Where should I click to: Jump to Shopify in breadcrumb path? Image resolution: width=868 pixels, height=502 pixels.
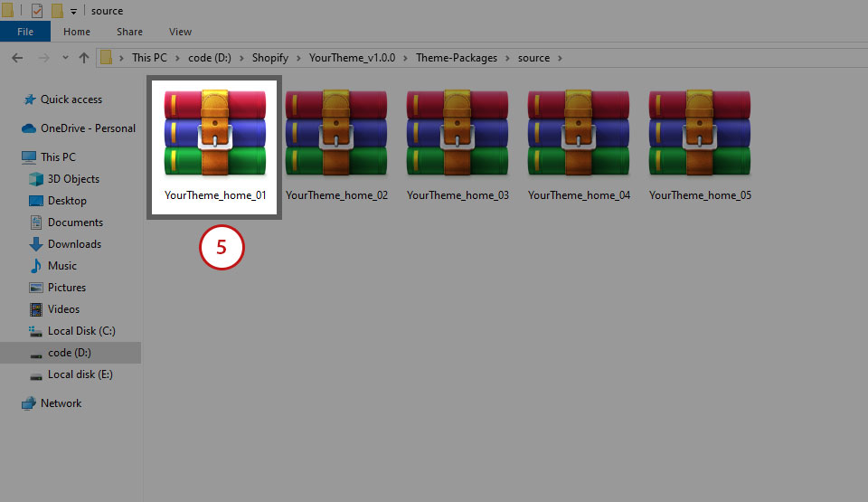[x=270, y=58]
